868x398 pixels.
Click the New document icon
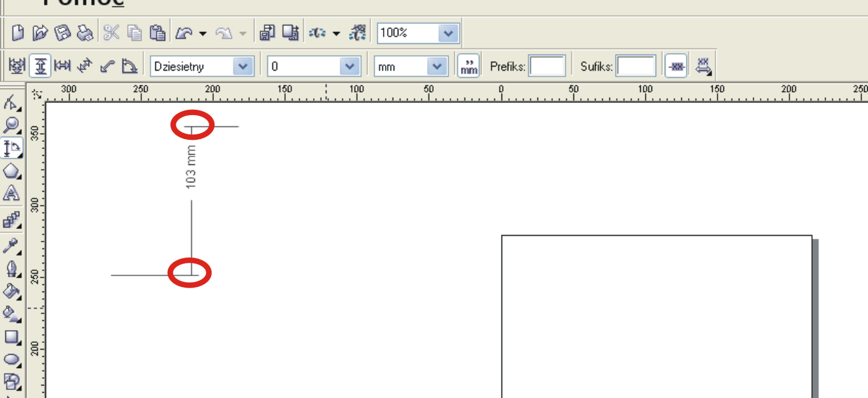tap(18, 33)
